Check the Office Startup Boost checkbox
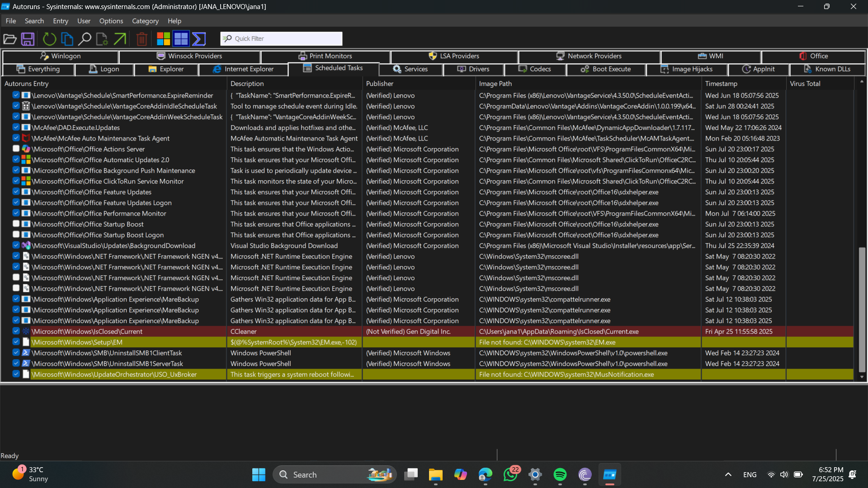868x488 pixels. 16,224
